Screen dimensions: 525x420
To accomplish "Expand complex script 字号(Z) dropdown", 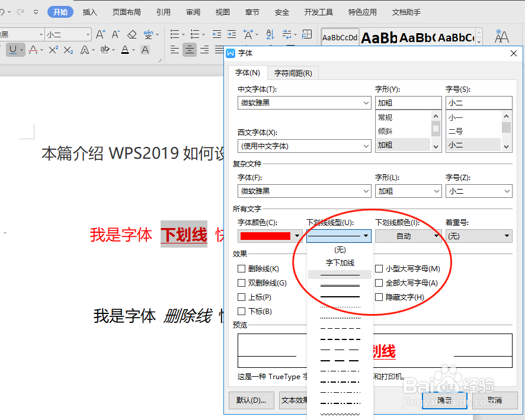I will pos(507,191).
